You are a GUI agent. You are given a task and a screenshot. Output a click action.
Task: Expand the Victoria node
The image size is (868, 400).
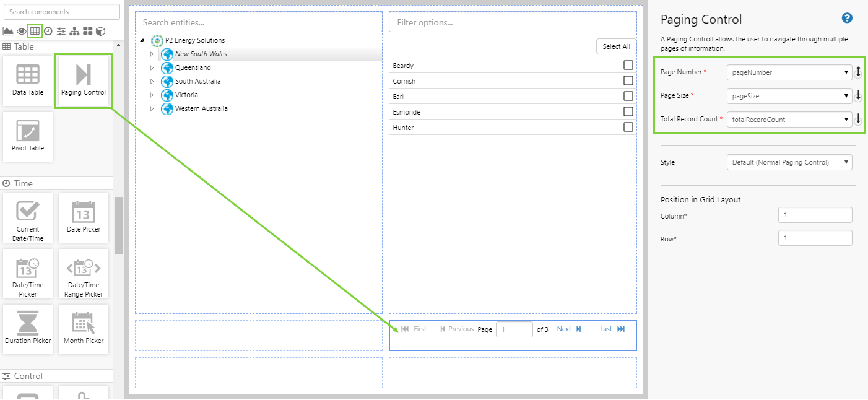coord(152,95)
